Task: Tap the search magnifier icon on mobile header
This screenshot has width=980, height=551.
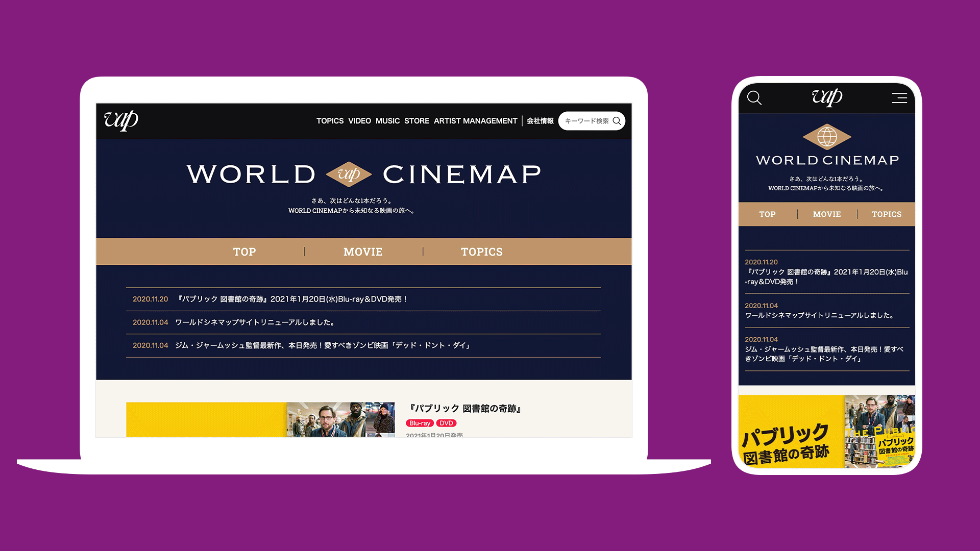Action: tap(754, 97)
